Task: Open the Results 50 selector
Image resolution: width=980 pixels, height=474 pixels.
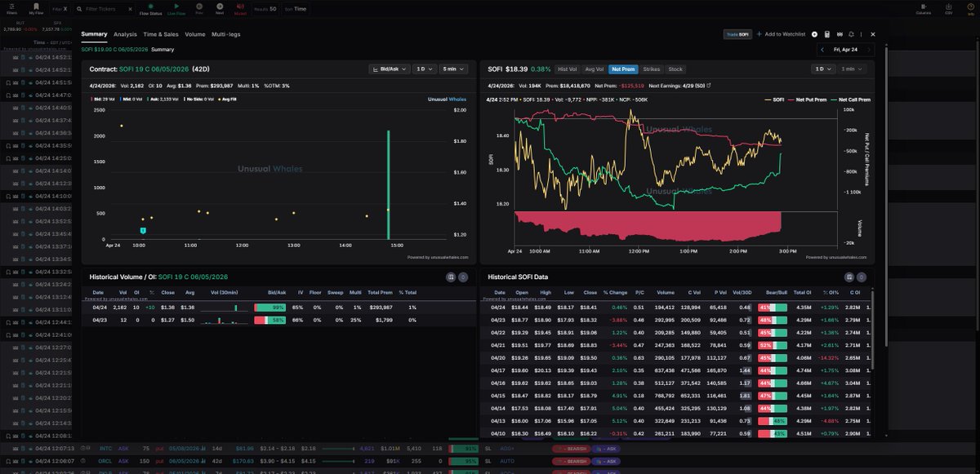Action: [265, 9]
